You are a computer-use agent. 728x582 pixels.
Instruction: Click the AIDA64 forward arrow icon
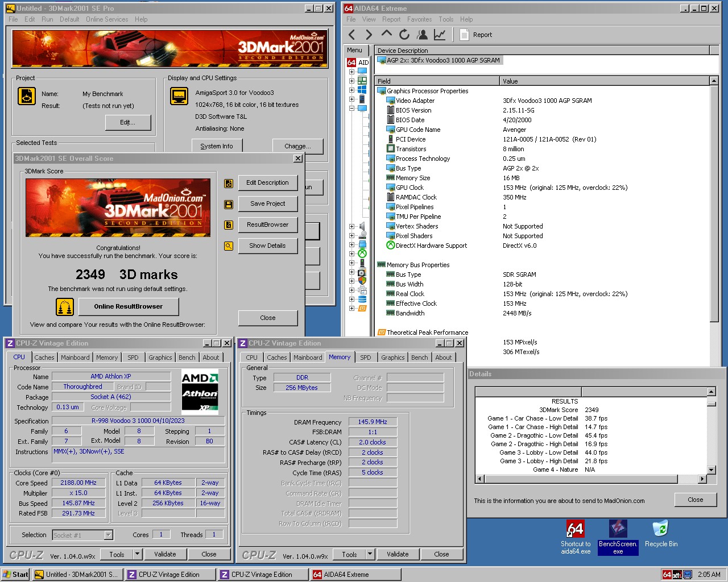369,35
